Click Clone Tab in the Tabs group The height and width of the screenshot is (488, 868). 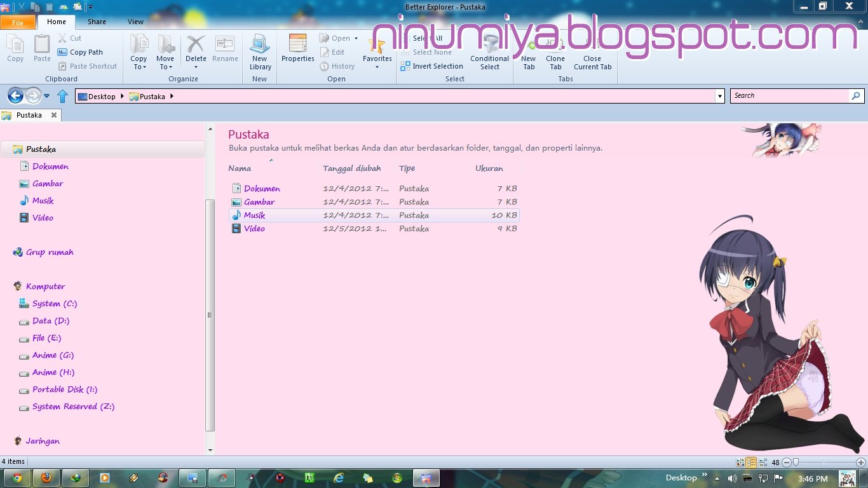pos(555,52)
